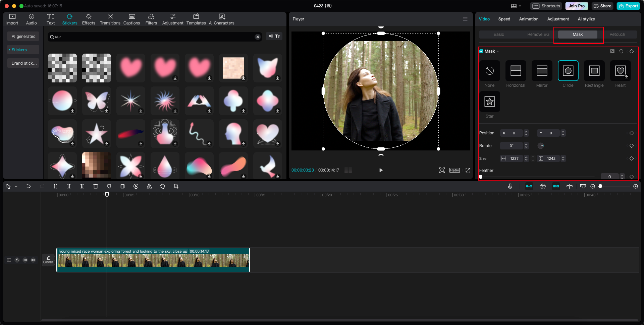Click the Join Pro button
Screen dimensions: 644x325
pos(576,6)
